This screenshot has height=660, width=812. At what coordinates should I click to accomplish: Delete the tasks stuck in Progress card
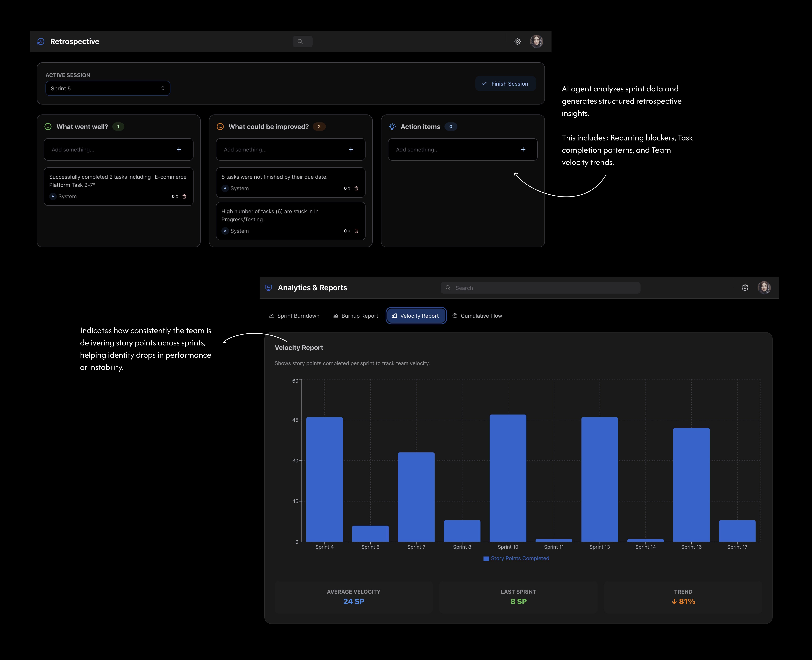click(356, 231)
